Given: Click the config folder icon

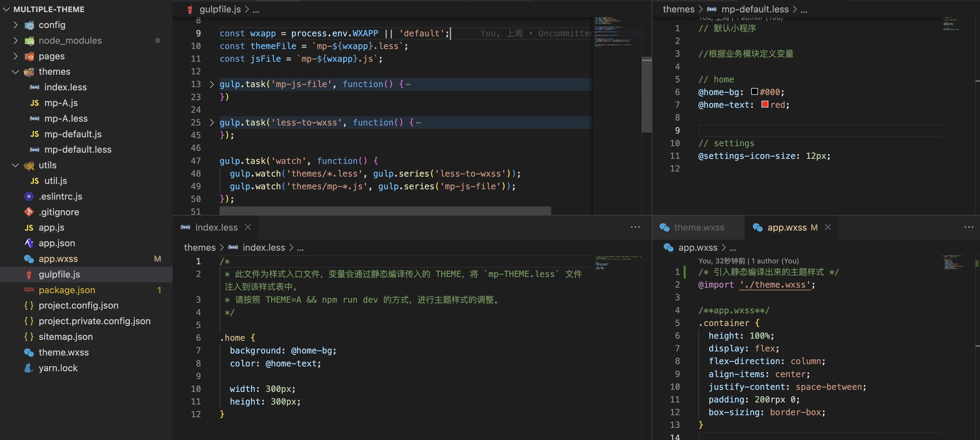Looking at the screenshot, I should tap(29, 25).
